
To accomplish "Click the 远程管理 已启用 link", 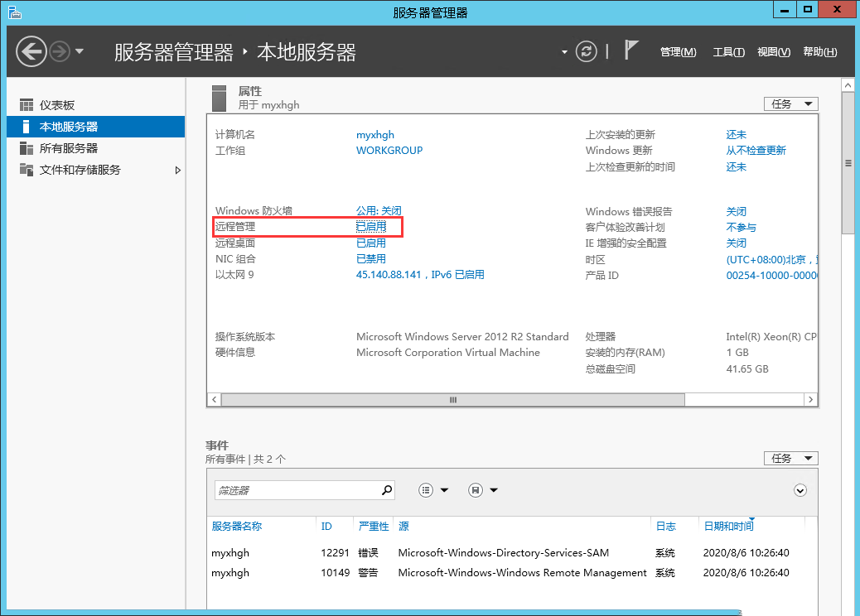I will click(x=371, y=226).
